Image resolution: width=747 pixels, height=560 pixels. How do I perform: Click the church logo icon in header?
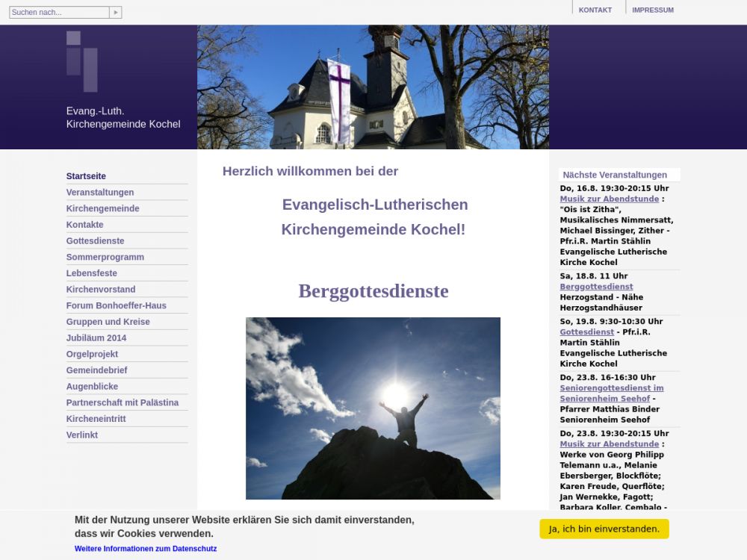click(82, 60)
